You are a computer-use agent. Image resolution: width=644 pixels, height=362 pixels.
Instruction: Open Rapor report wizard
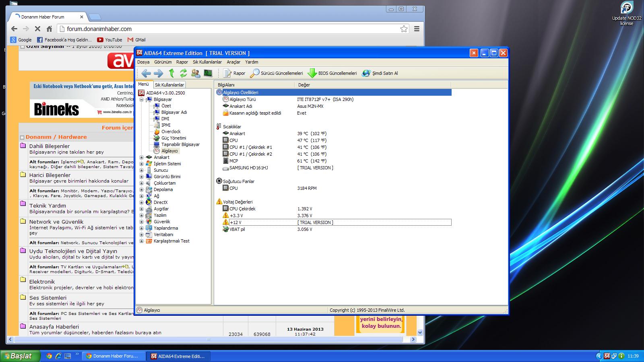pos(234,73)
